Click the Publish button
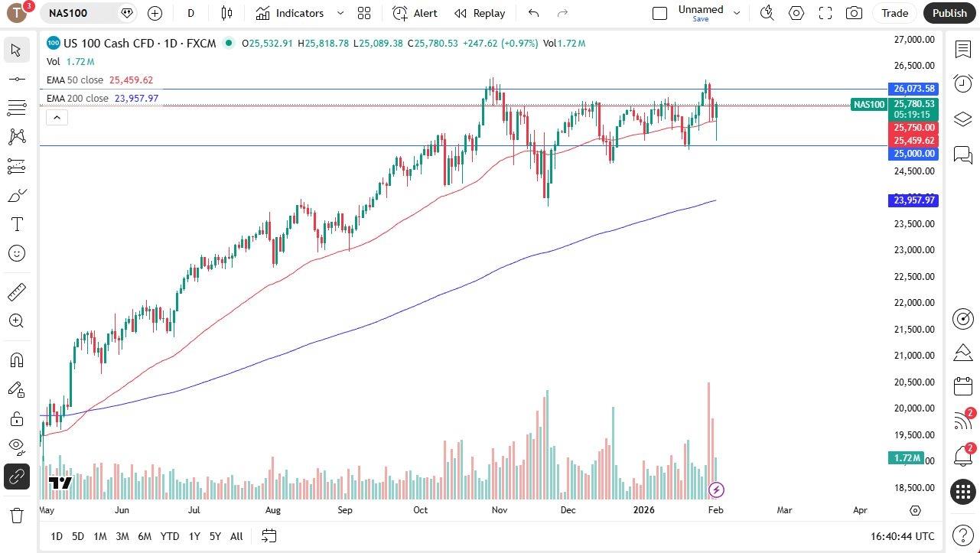This screenshot has height=553, width=980. 949,13
